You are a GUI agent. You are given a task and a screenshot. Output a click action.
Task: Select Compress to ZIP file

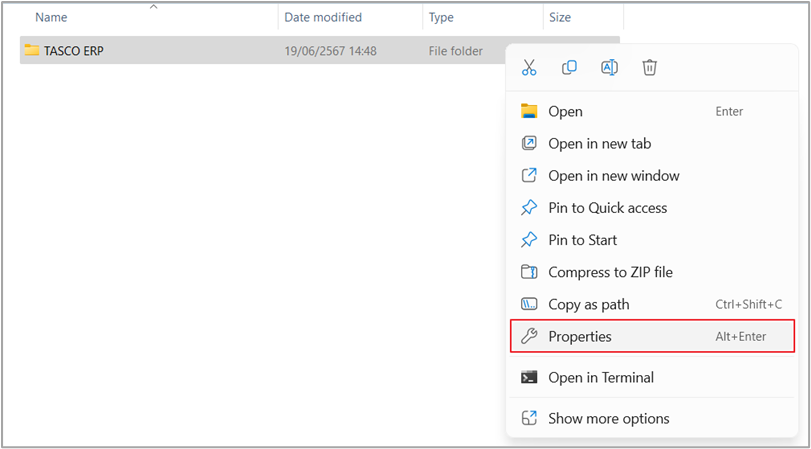[x=610, y=272]
